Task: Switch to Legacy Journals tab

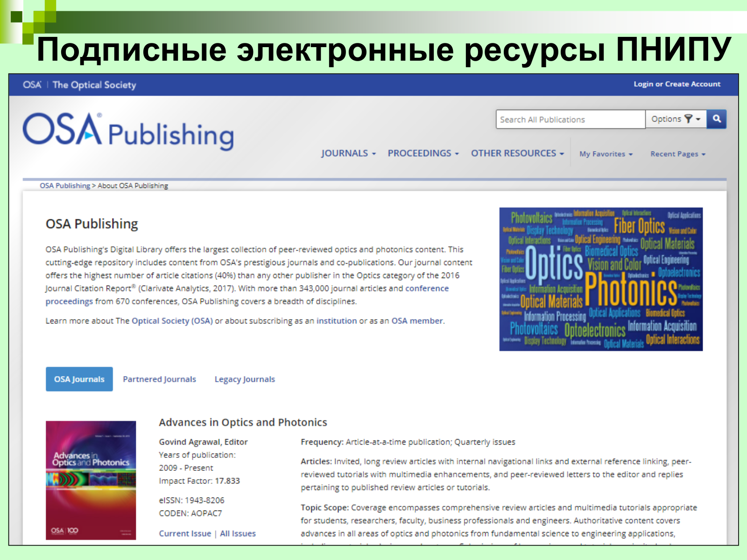Action: click(245, 379)
